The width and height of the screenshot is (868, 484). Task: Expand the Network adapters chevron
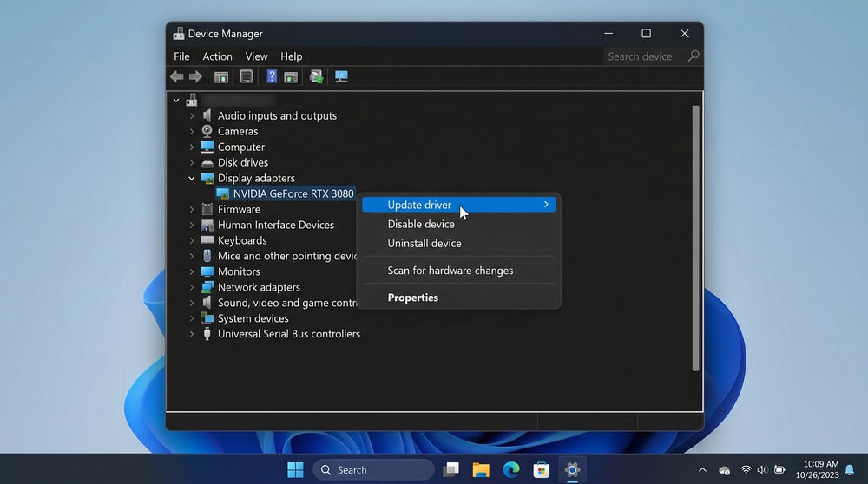pos(192,287)
